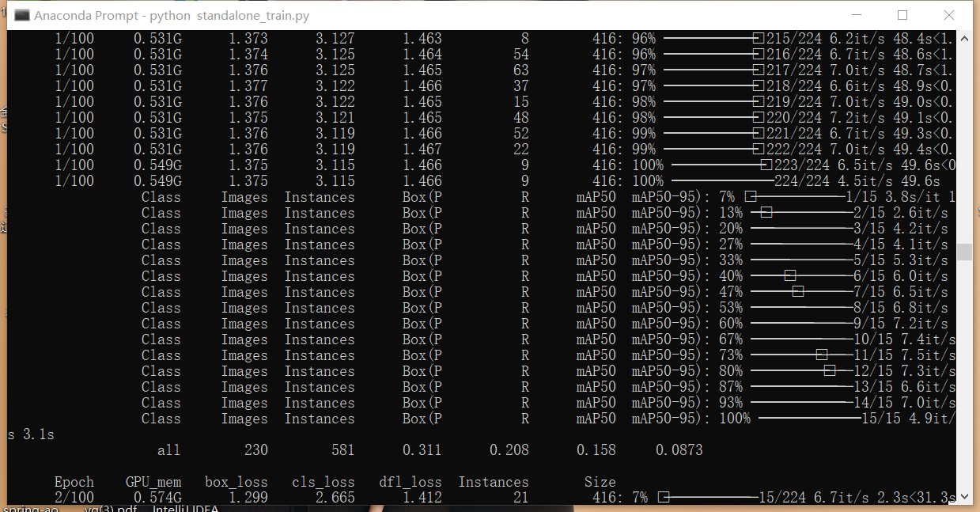The width and height of the screenshot is (980, 512).
Task: Click the '12/15 7.3it/s' validation progress text
Action: coord(905,371)
